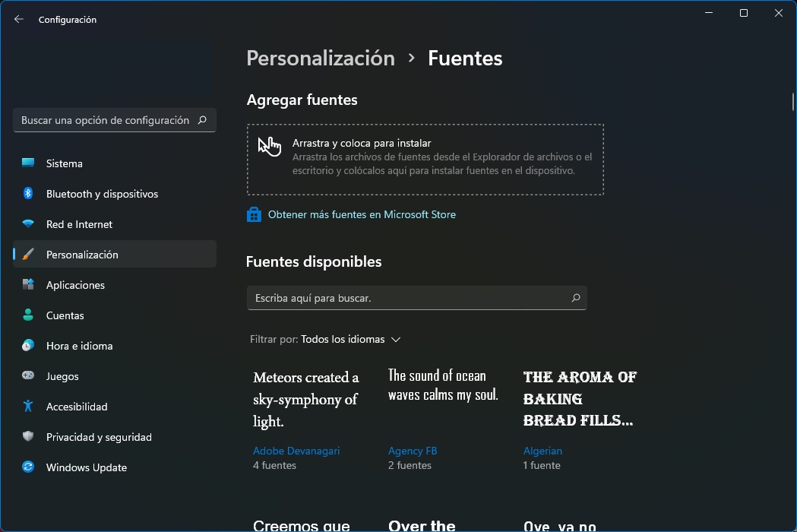797x532 pixels.
Task: Go back using the arrow button
Action: coord(18,19)
